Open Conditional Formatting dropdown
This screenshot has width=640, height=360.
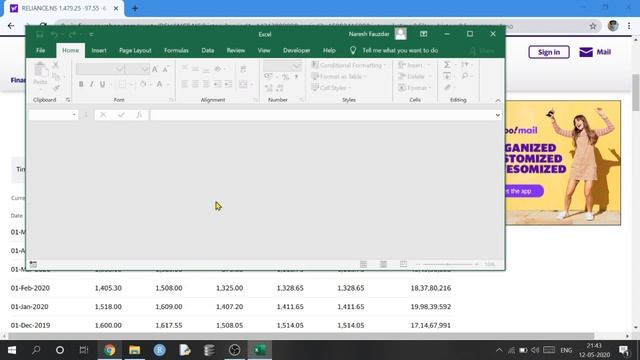pos(349,65)
